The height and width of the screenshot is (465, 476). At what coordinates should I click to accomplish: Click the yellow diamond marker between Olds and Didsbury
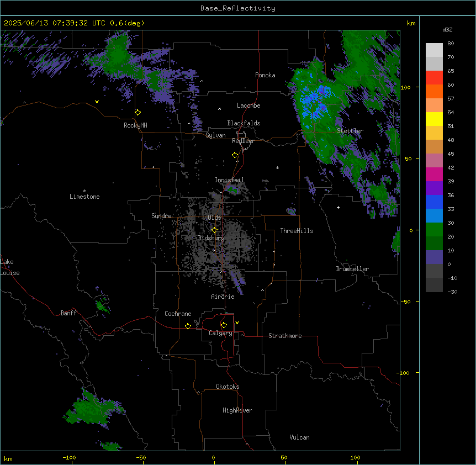(214, 230)
